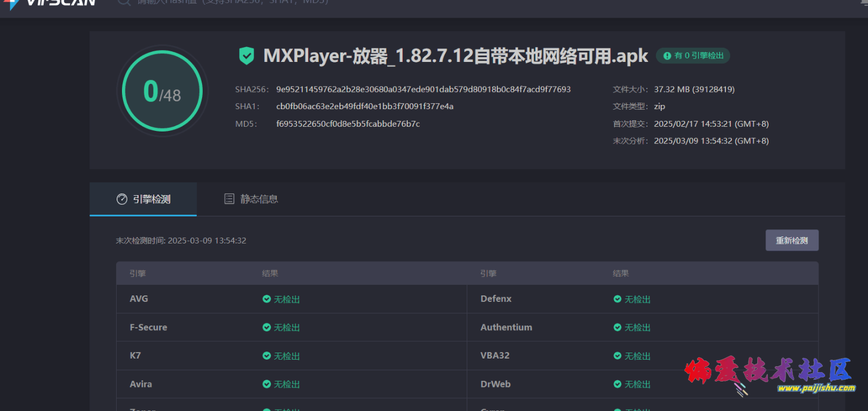Click the '有 0 引擎检出' badge

click(x=693, y=55)
